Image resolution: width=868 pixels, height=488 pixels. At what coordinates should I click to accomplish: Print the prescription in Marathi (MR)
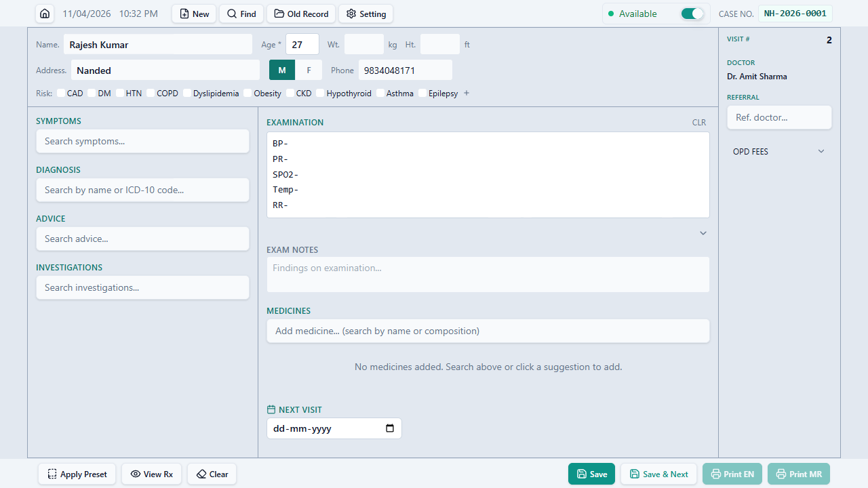pyautogui.click(x=799, y=474)
